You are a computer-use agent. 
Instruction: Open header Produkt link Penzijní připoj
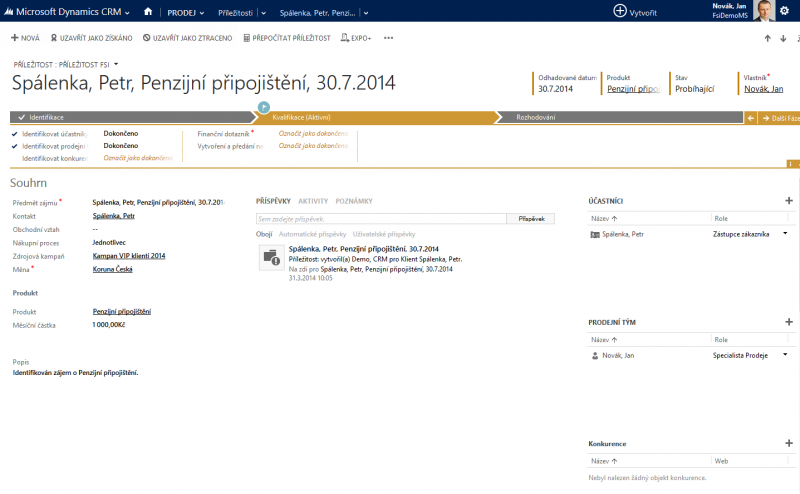[633, 89]
